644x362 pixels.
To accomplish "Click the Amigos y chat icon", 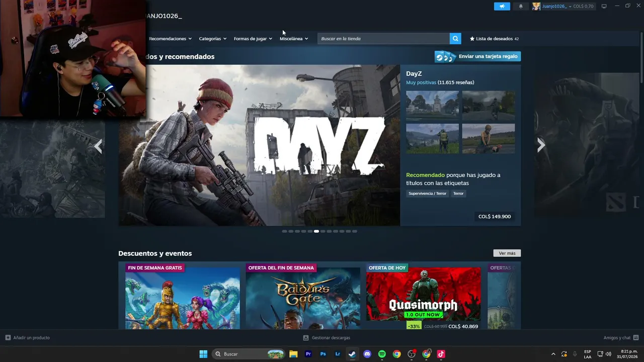I will pos(636,338).
